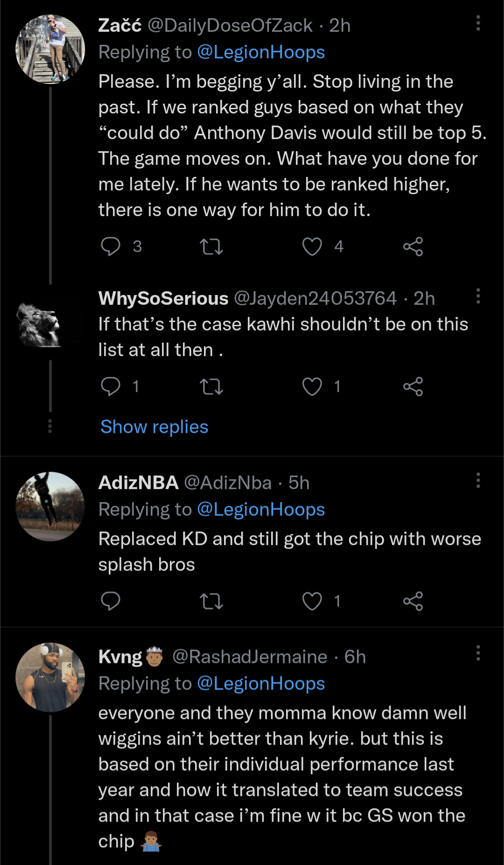504x865 pixels.
Task: Open more options for WhySoSerious's tweet
Action: click(478, 296)
